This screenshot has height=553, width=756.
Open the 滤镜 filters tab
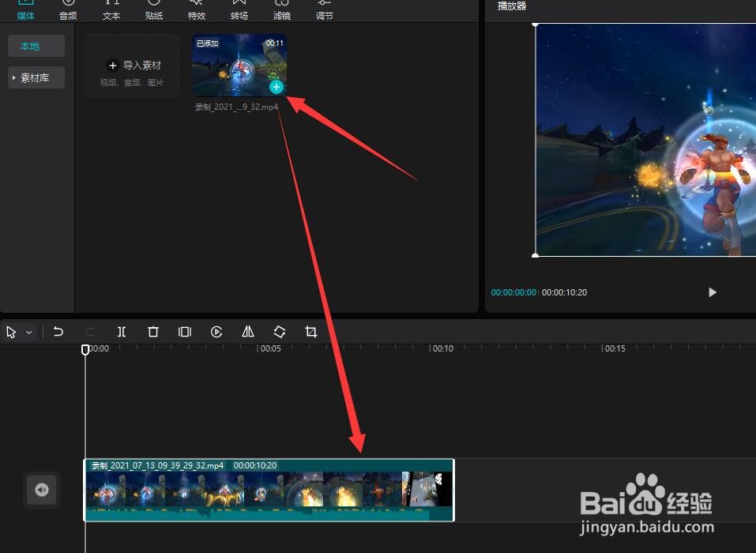click(x=281, y=10)
